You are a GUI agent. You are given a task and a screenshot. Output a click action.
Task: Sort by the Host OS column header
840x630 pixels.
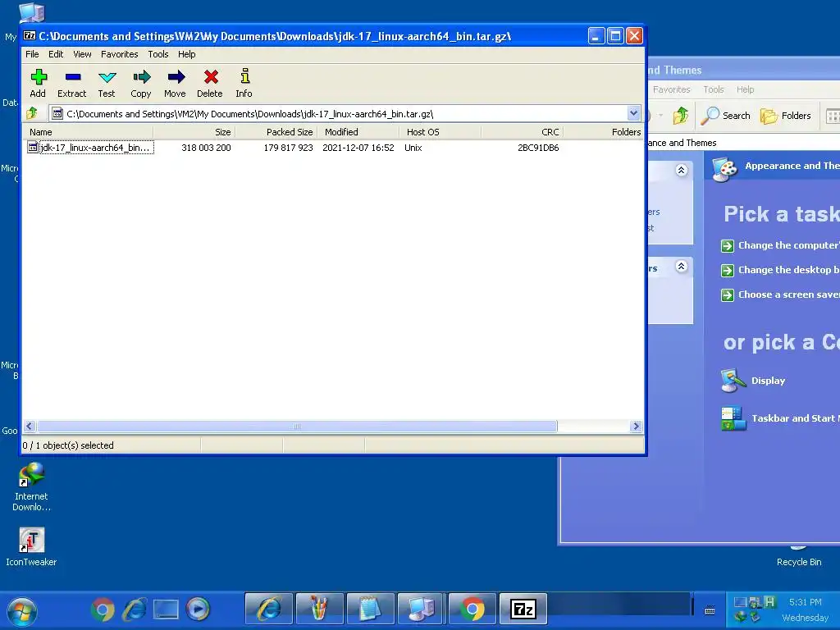[441, 132]
